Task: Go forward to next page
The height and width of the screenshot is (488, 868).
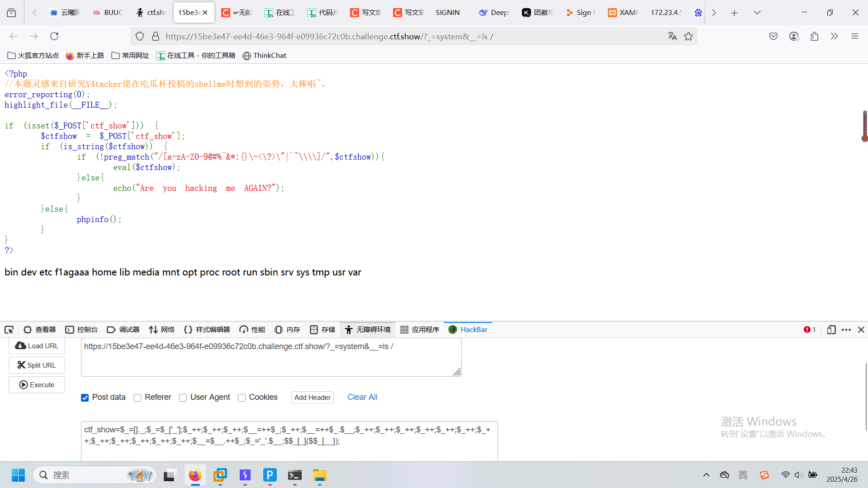Action: coord(34,36)
